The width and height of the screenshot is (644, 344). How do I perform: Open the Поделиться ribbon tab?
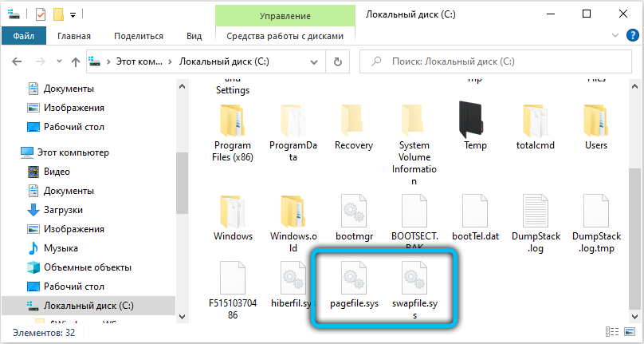(139, 36)
